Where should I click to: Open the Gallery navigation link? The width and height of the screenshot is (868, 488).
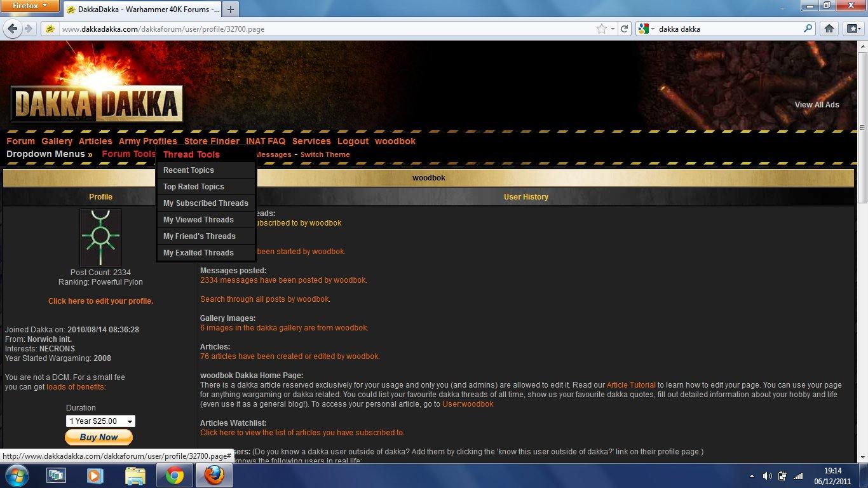tap(57, 141)
